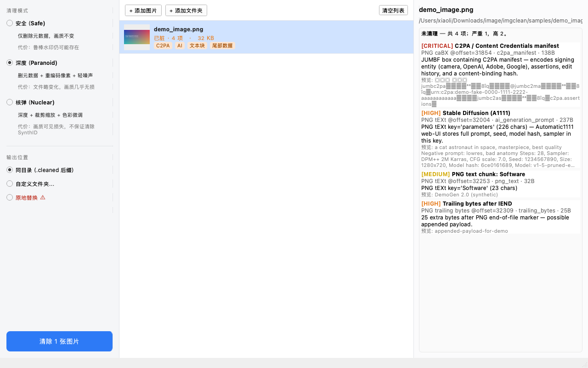588x368 pixels.
Task: Click the 已脏 · 4 项 status text
Action: tap(168, 38)
